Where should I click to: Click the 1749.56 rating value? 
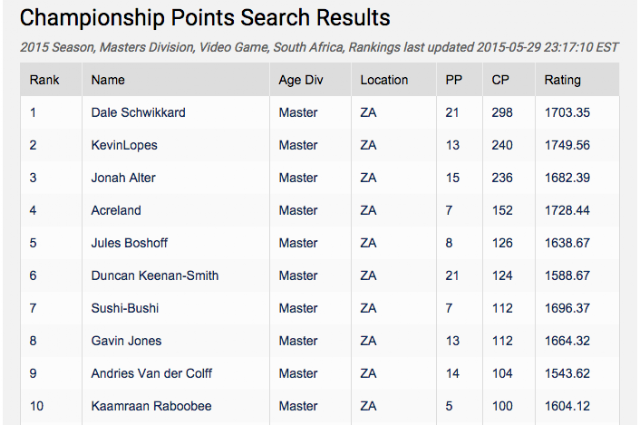point(567,145)
